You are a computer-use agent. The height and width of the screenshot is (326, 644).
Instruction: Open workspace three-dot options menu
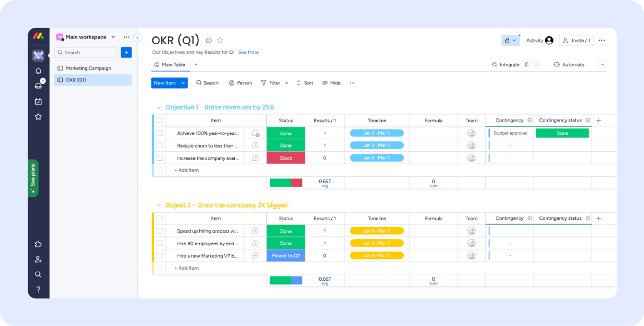coord(126,37)
